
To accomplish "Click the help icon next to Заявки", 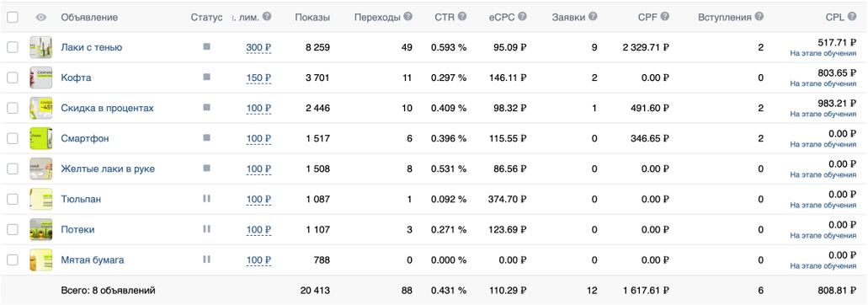I will coord(593,17).
